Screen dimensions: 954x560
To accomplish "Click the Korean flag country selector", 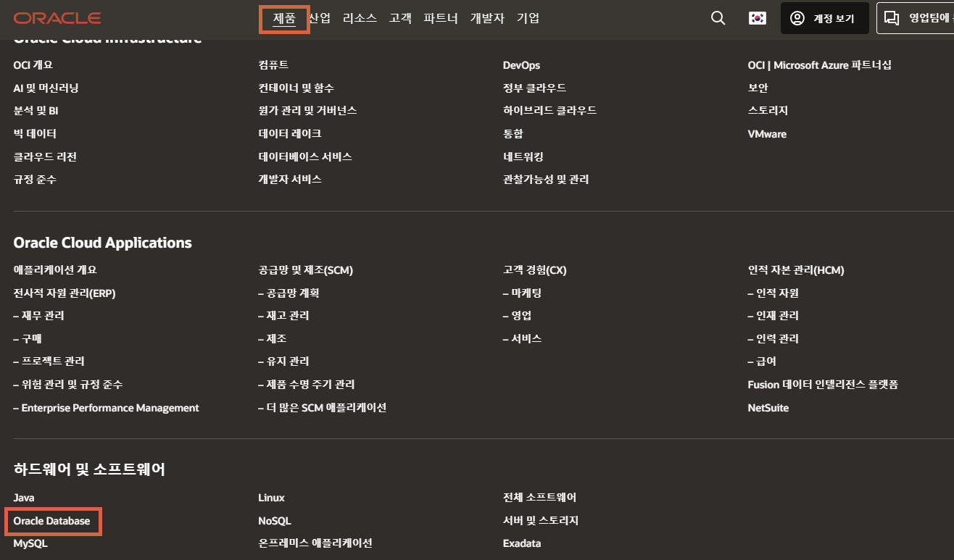I will (758, 18).
